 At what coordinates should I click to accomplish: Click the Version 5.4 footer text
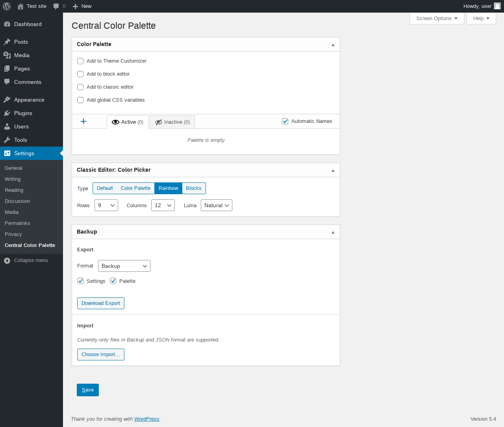(x=483, y=419)
